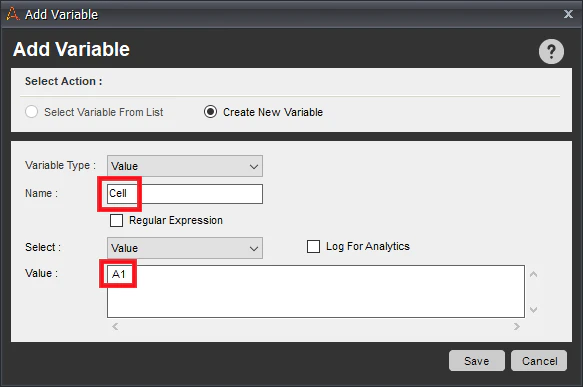Click the Value text area containing A1
The image size is (583, 387).
pos(316,291)
